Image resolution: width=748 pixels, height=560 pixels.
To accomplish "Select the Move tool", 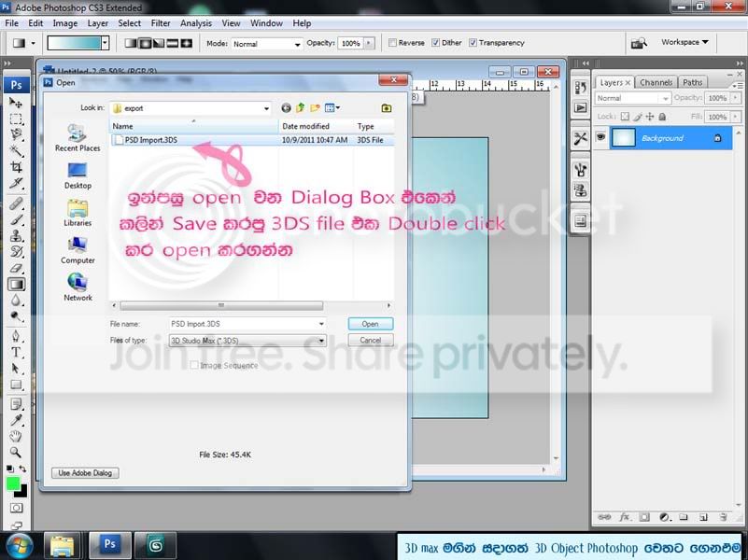I will (x=16, y=103).
